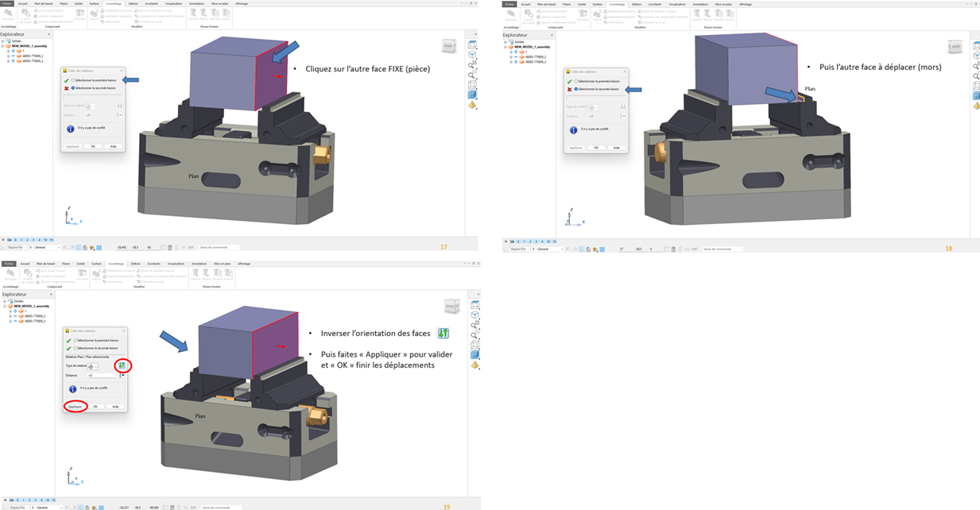Select 'Sélectionner la seconde liaison' in screenshot 18
The height and width of the screenshot is (510, 980).
click(x=597, y=89)
